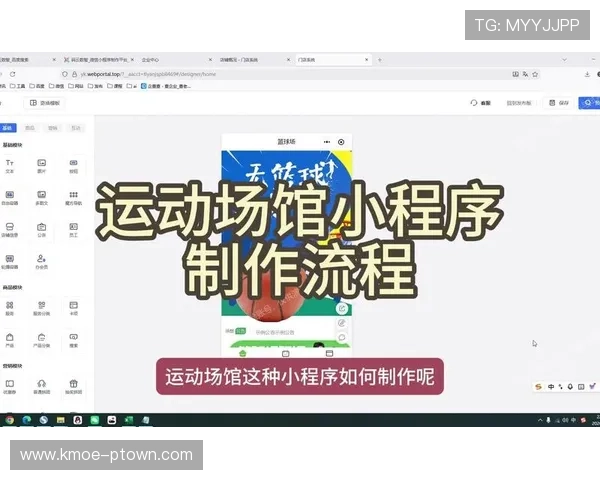Open the second module category tab
The width and height of the screenshot is (600, 480).
(30, 128)
